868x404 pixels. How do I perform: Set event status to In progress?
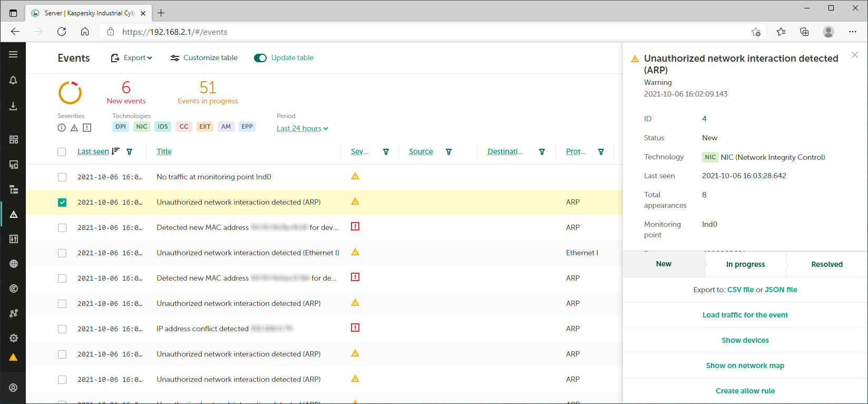point(745,264)
